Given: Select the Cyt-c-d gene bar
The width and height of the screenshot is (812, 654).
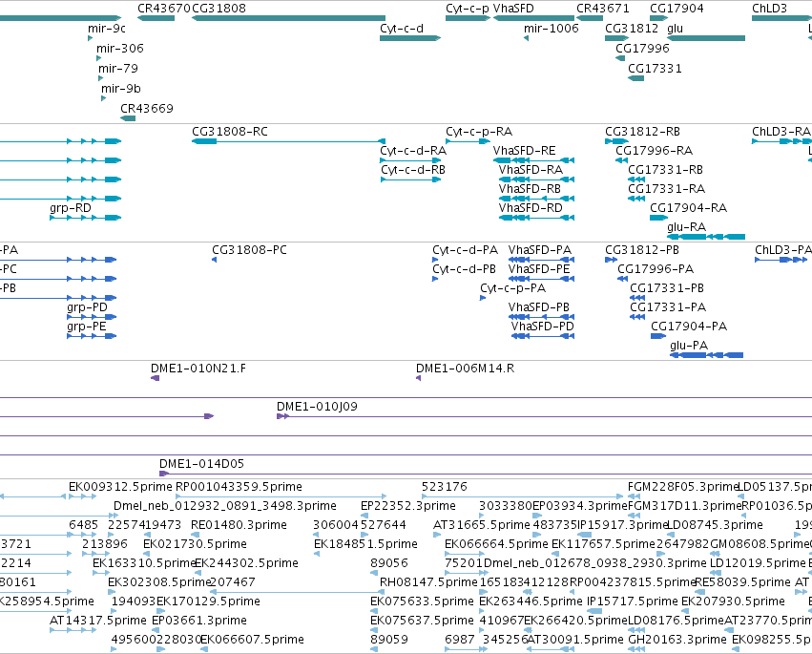Looking at the screenshot, I should tap(410, 38).
